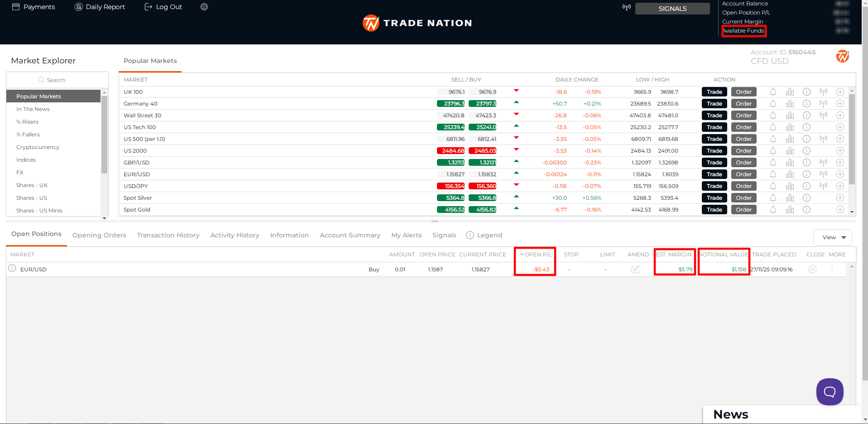Sort by OPEN P/L column header

tap(535, 255)
